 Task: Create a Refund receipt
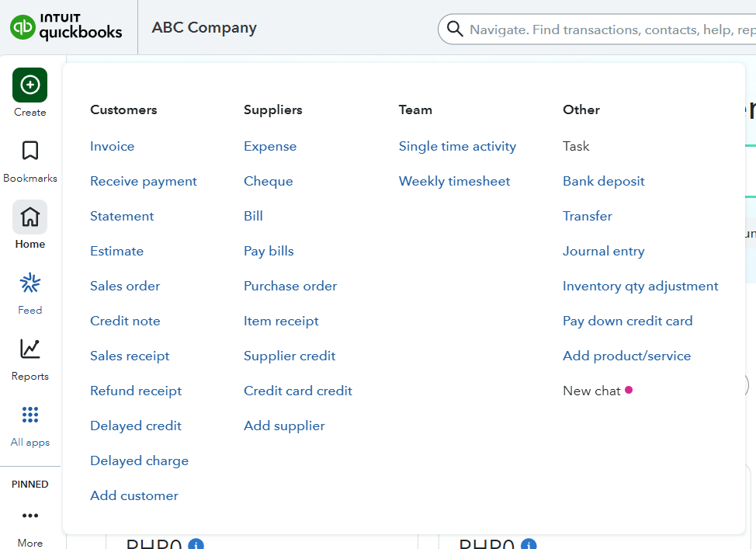coord(136,391)
